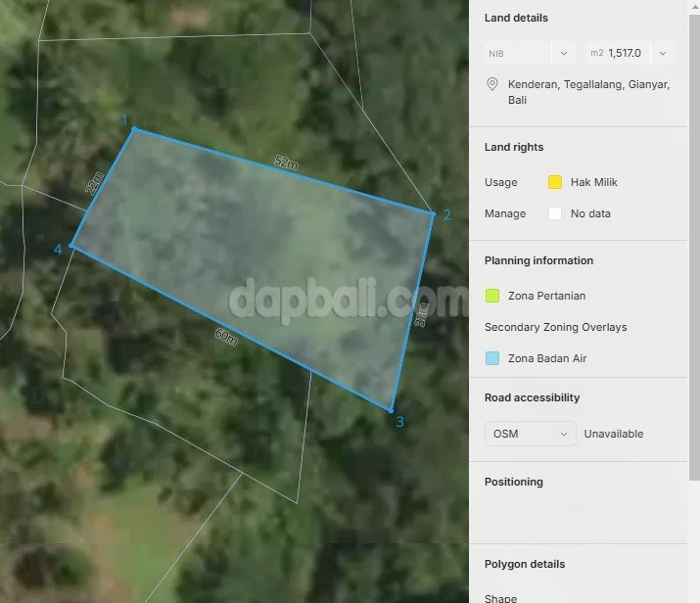Image resolution: width=700 pixels, height=603 pixels.
Task: Click the yellow Hak Milik color swatch
Action: (x=555, y=182)
